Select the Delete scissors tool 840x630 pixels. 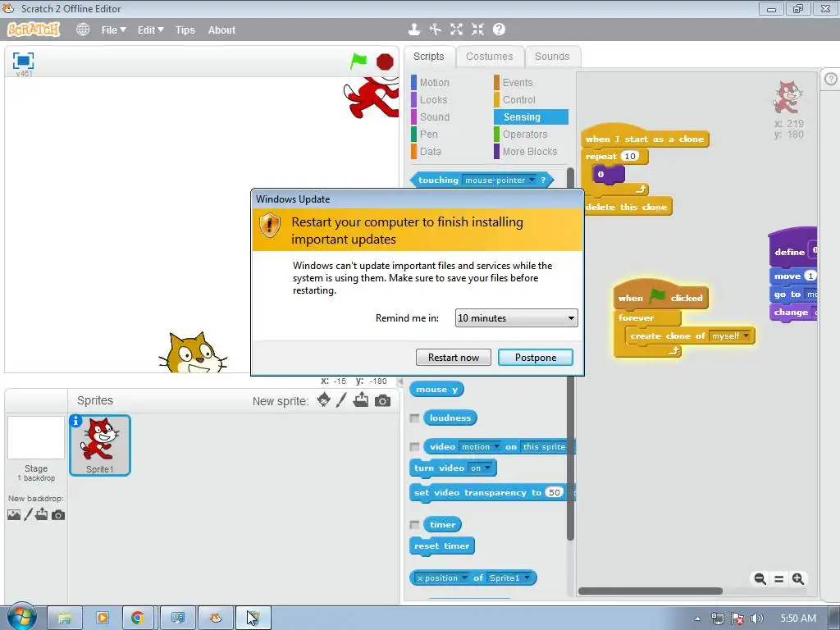(x=435, y=30)
